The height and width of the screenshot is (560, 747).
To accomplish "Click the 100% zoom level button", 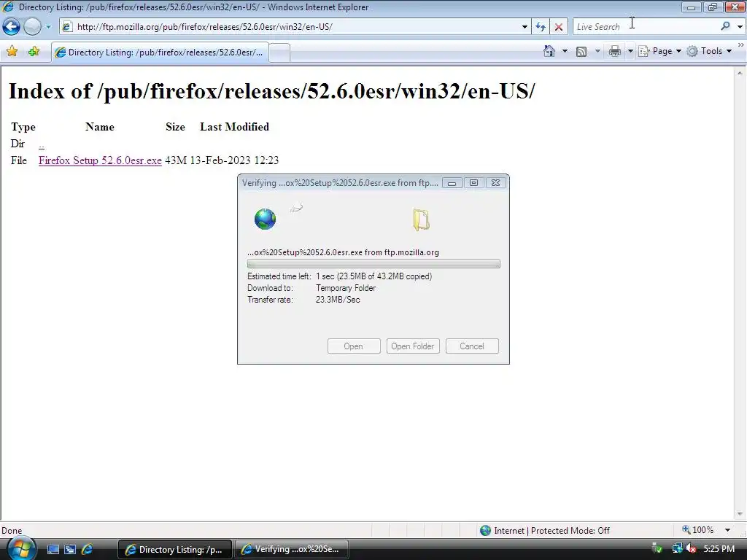I will [x=698, y=530].
